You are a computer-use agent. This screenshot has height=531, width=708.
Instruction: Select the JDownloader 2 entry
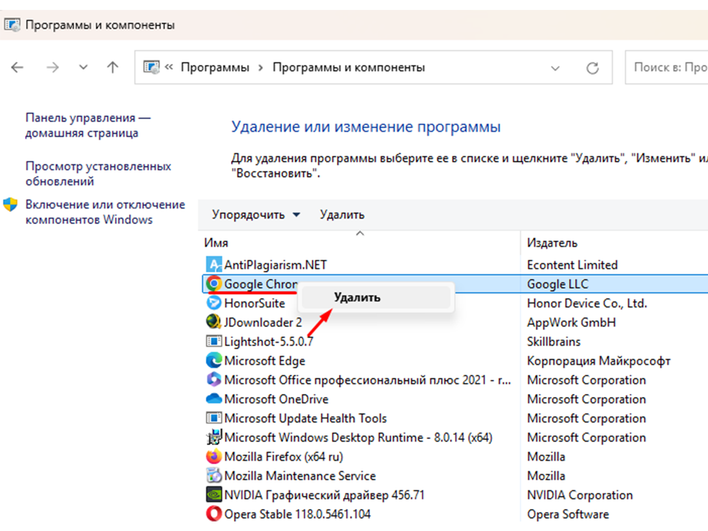263,322
